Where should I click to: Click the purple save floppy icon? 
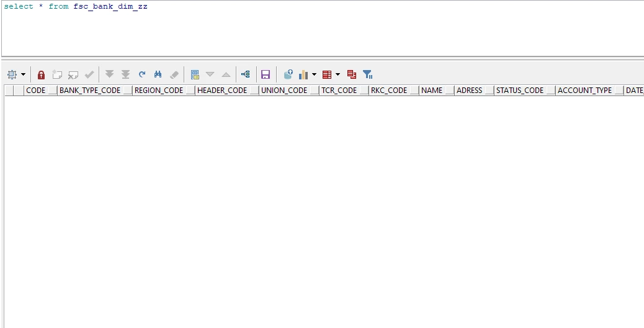point(266,74)
